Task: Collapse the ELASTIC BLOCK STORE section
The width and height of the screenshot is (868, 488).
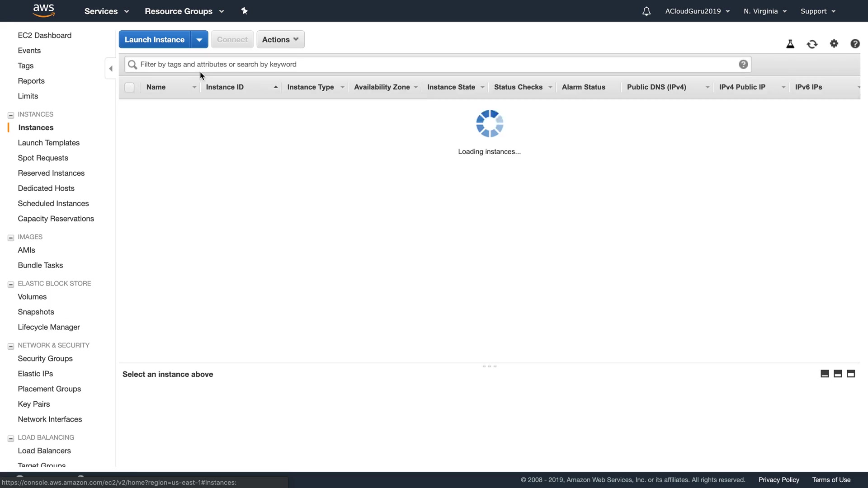Action: pyautogui.click(x=11, y=284)
